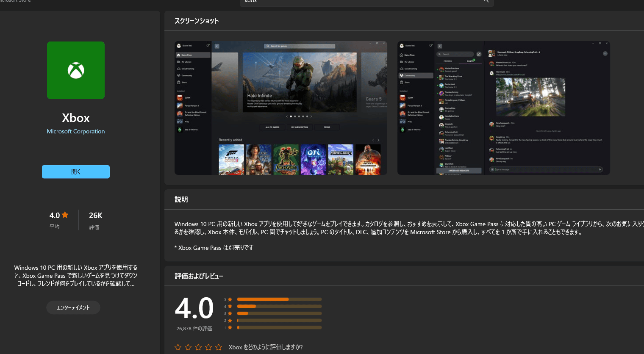This screenshot has height=354, width=644.
Task: Click the fourth rating star for Xbox
Action: click(x=208, y=347)
